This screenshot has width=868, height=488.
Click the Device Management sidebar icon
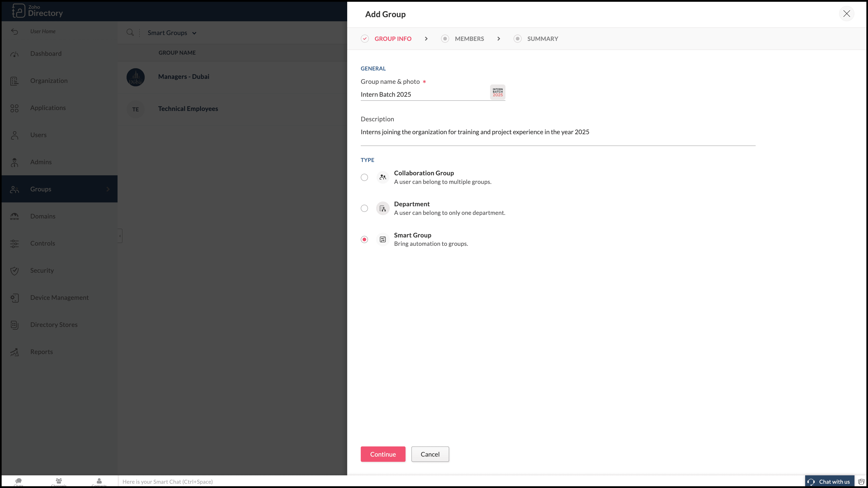tap(14, 298)
